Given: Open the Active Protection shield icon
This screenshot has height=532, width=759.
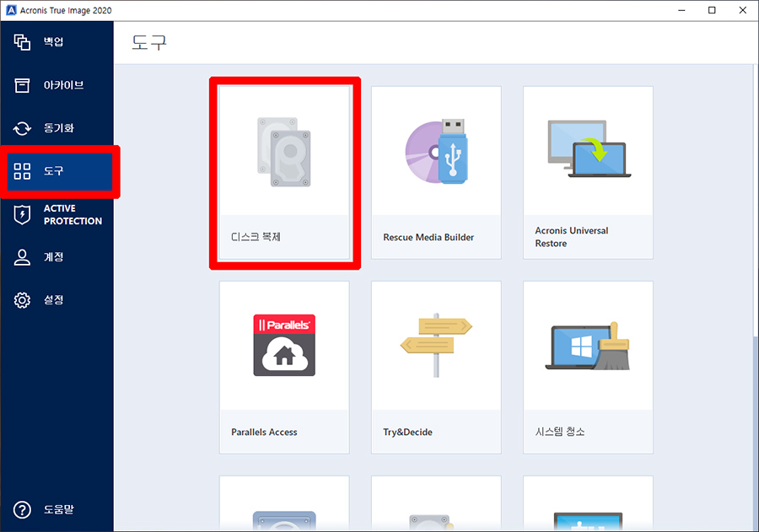Looking at the screenshot, I should 22,214.
